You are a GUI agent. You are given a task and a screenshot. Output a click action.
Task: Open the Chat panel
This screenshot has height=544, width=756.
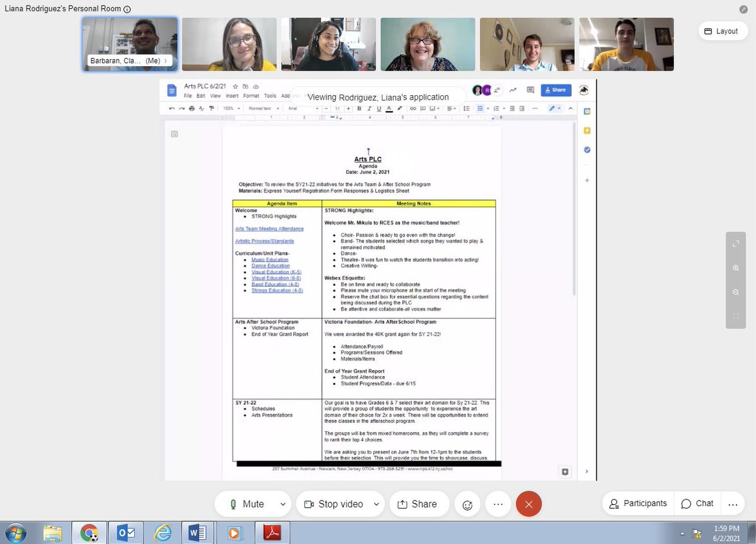coord(697,504)
